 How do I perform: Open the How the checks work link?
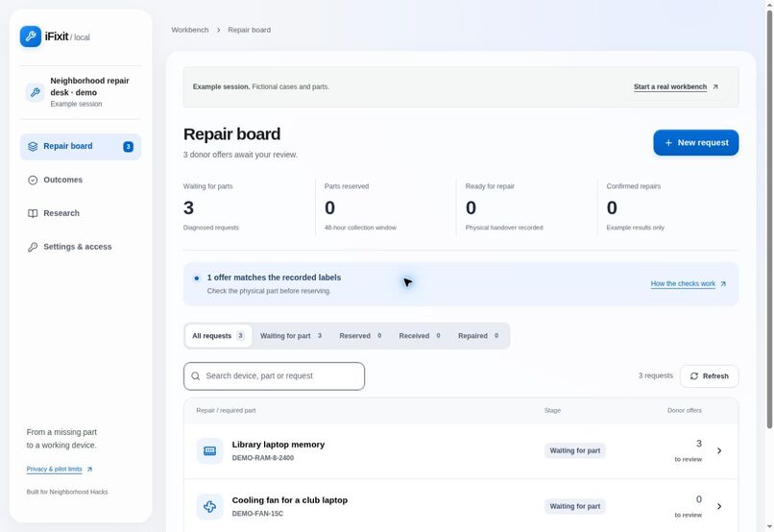[683, 284]
